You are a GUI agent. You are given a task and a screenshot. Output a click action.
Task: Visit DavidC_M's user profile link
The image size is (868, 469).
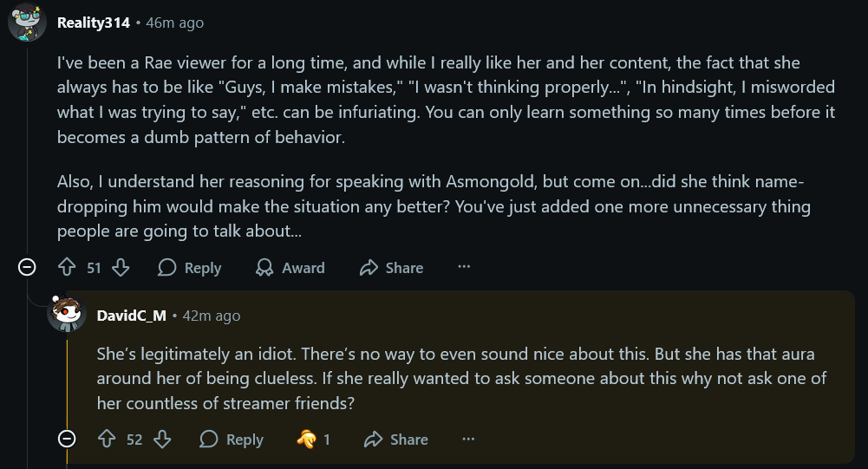coord(131,316)
